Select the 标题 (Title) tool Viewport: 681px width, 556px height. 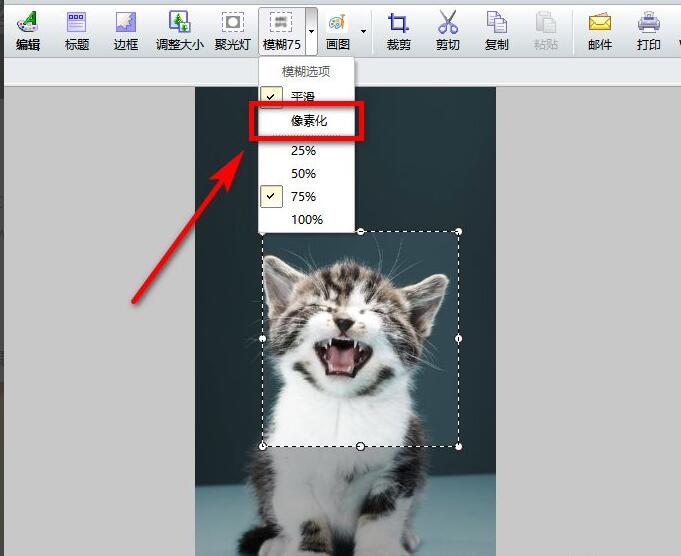click(76, 30)
